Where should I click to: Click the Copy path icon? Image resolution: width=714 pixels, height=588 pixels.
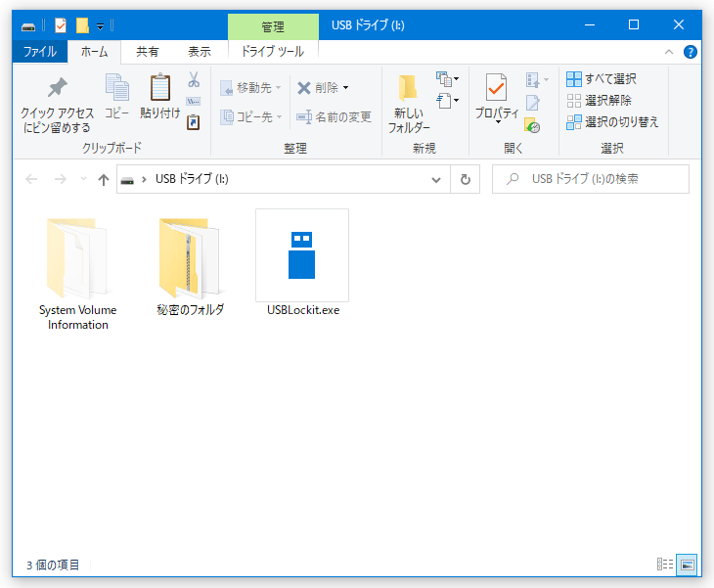pos(194,101)
